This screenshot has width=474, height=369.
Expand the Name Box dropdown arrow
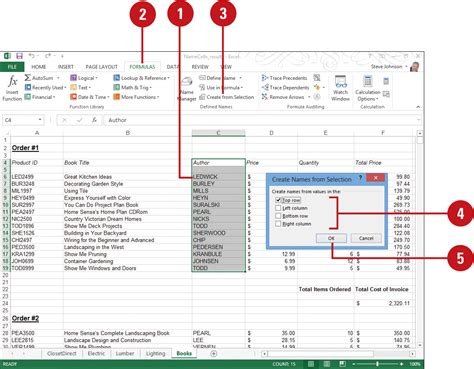coord(40,120)
